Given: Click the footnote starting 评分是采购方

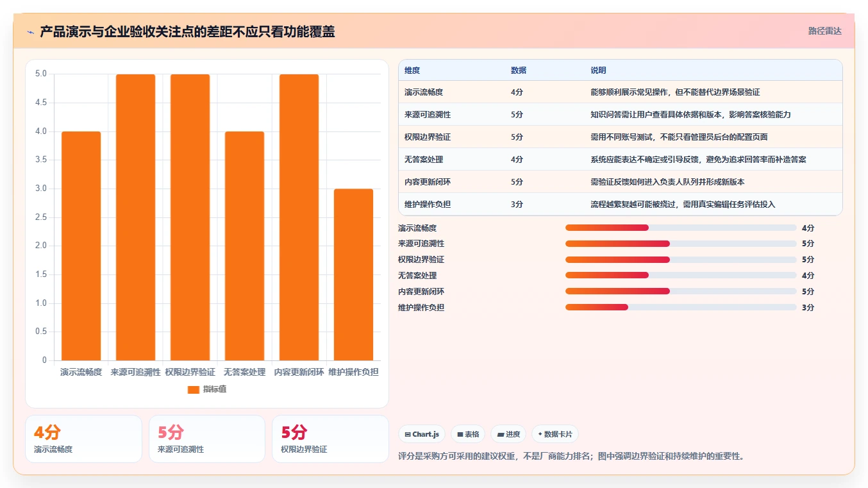Looking at the screenshot, I should coord(571,456).
